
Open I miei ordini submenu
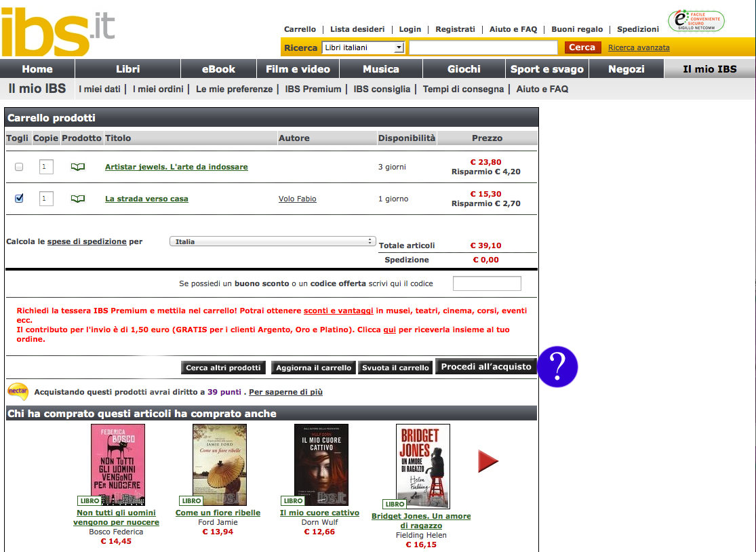pyautogui.click(x=158, y=90)
